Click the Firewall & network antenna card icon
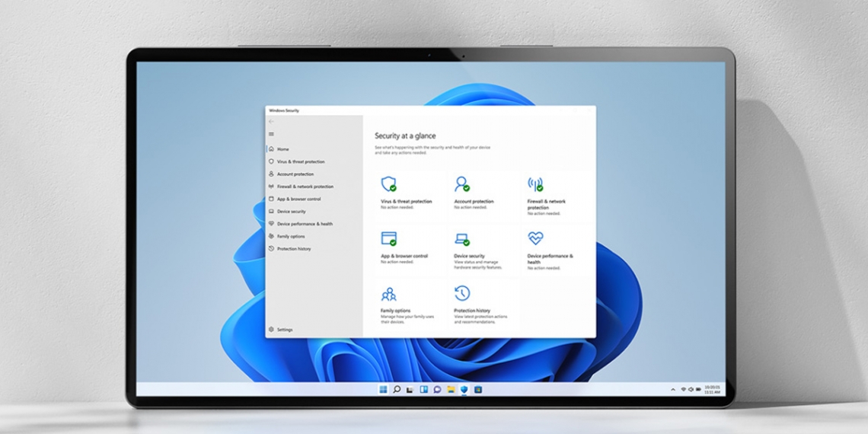Viewport: 868px width, 434px height. [x=535, y=183]
